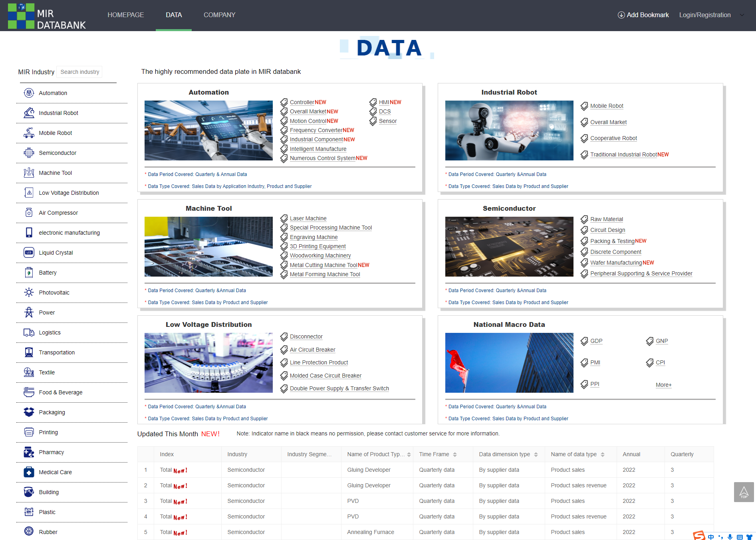Click the Logistics icon in the sidebar
Screen dimensions: 756x540
click(29, 332)
